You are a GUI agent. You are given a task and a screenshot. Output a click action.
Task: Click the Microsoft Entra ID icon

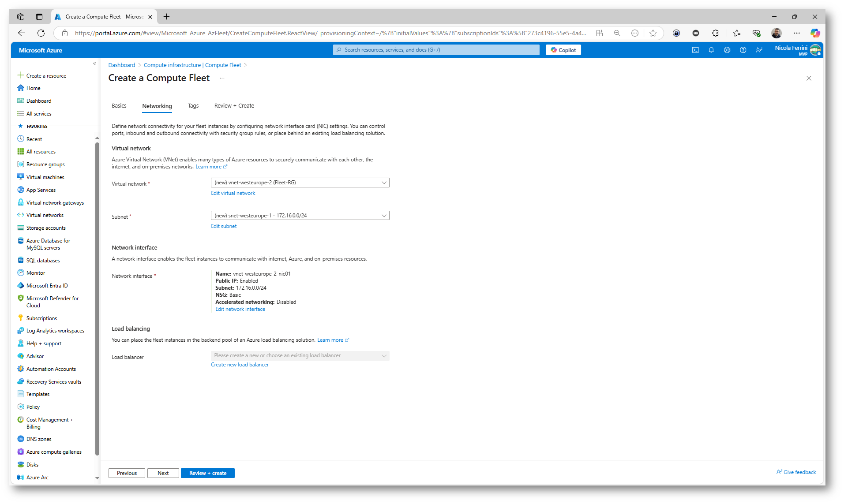(x=21, y=285)
